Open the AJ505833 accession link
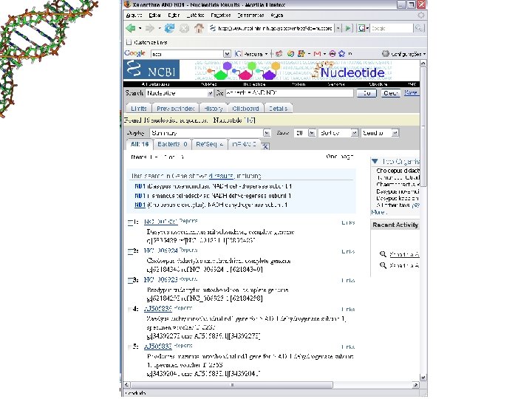532x399 pixels. tap(158, 346)
